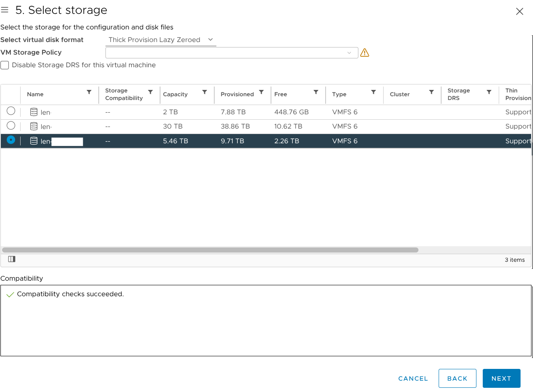Click the horizontal scrollbar of datastore table

210,250
